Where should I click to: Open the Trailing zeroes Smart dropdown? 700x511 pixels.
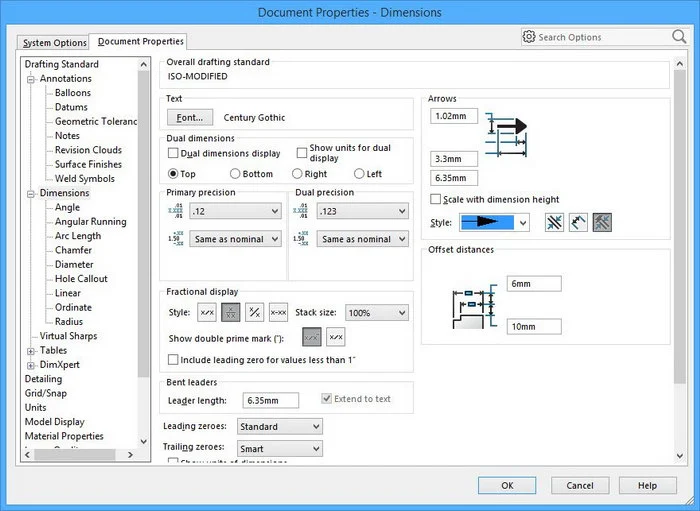(x=279, y=449)
